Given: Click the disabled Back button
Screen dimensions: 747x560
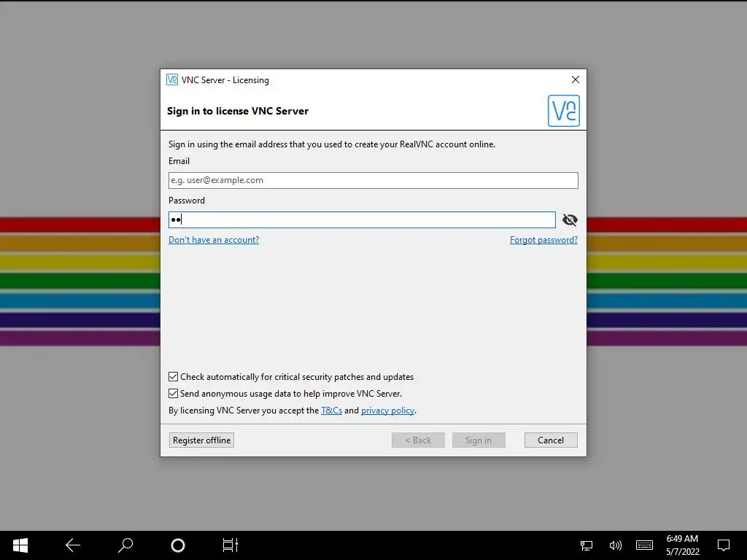Looking at the screenshot, I should [x=418, y=440].
